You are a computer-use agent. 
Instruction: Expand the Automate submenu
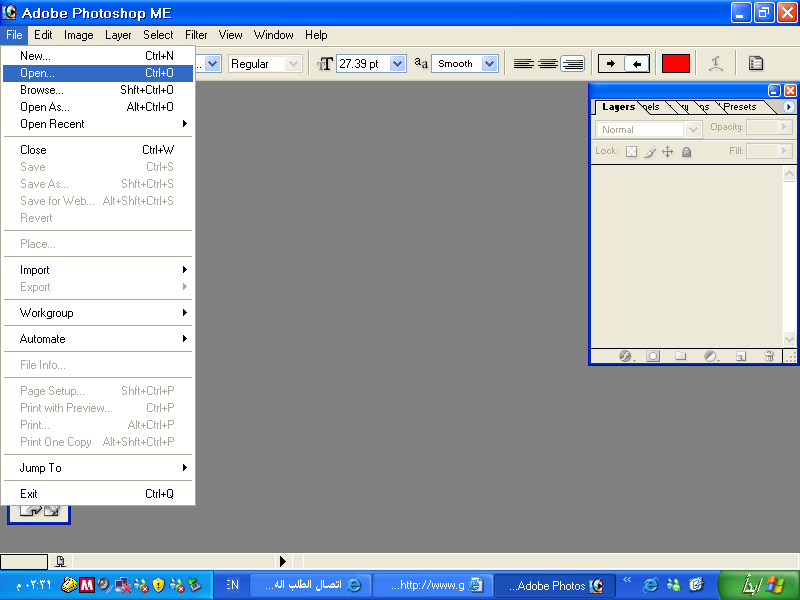[98, 339]
